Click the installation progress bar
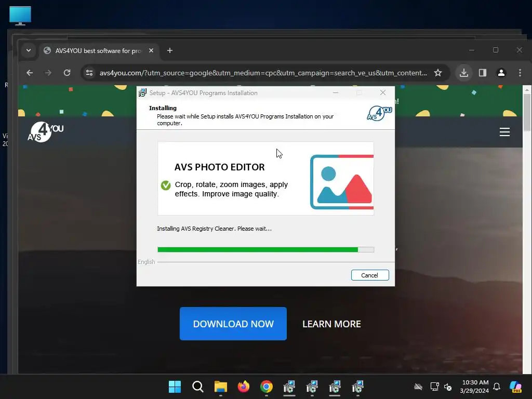 pos(265,250)
